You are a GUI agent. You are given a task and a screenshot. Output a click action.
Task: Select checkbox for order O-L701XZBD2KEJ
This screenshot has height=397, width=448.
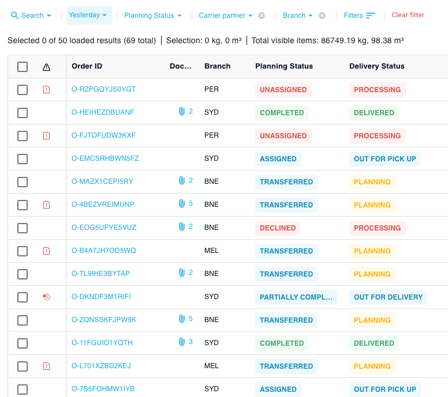[22, 366]
